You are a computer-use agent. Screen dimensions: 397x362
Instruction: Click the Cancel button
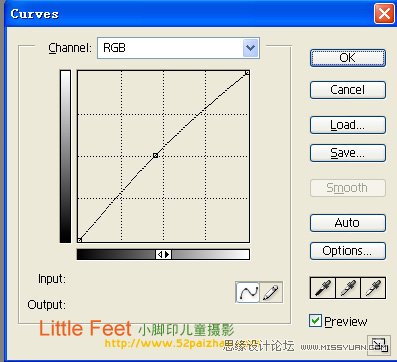click(x=348, y=90)
